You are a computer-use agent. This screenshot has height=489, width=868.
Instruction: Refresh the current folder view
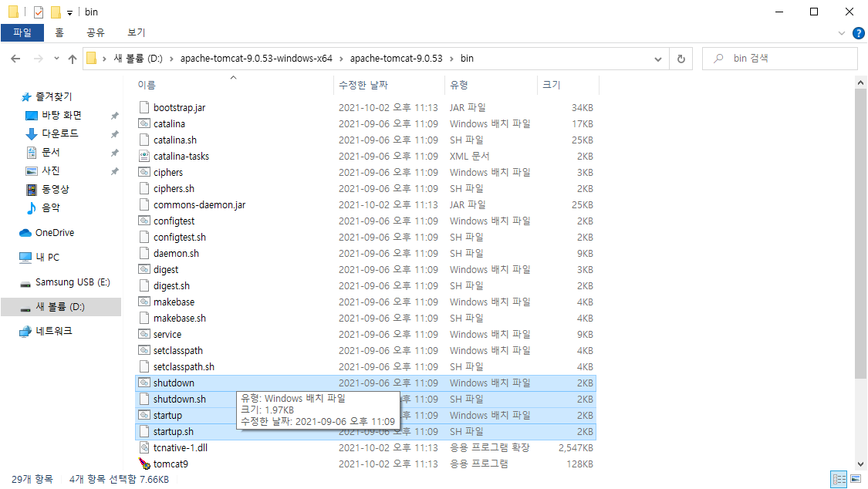[681, 59]
